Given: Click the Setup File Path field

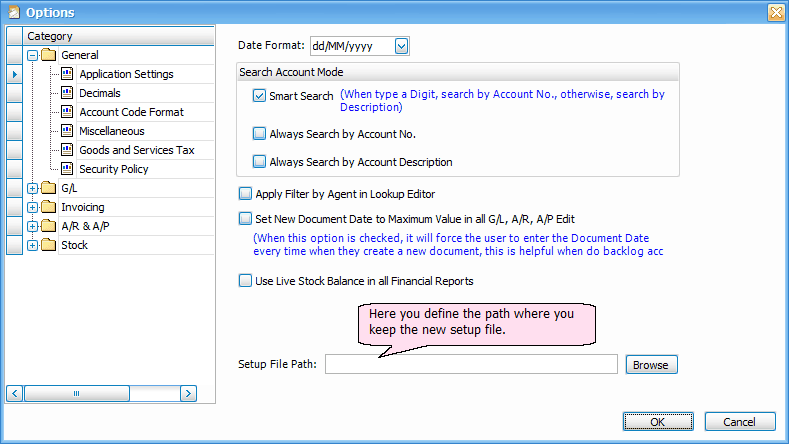Looking at the screenshot, I should point(471,364).
